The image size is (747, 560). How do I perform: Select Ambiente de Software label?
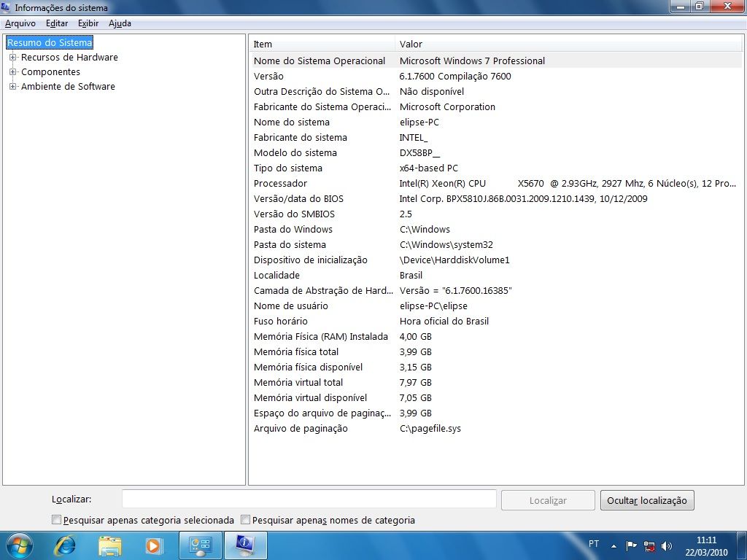[68, 87]
